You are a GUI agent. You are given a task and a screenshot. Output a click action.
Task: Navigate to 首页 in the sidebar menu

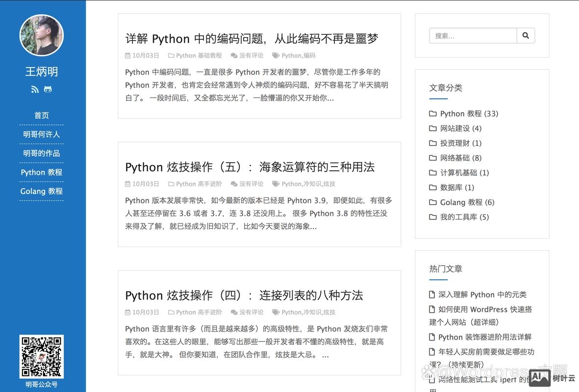[41, 115]
